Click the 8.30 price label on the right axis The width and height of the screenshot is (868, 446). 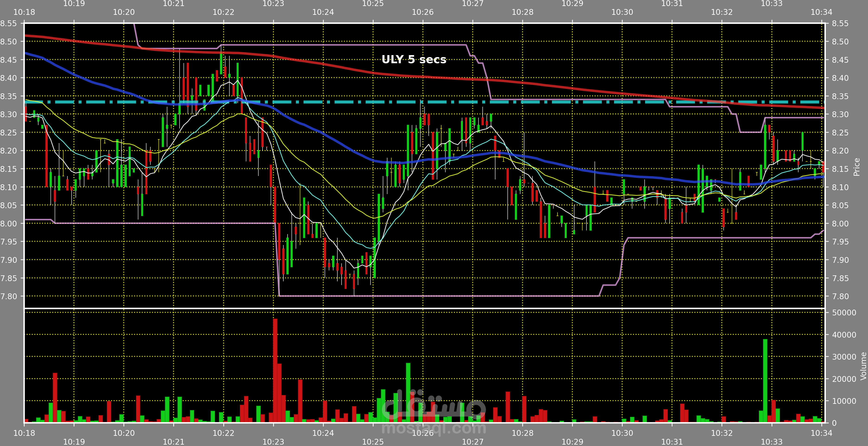(840, 115)
